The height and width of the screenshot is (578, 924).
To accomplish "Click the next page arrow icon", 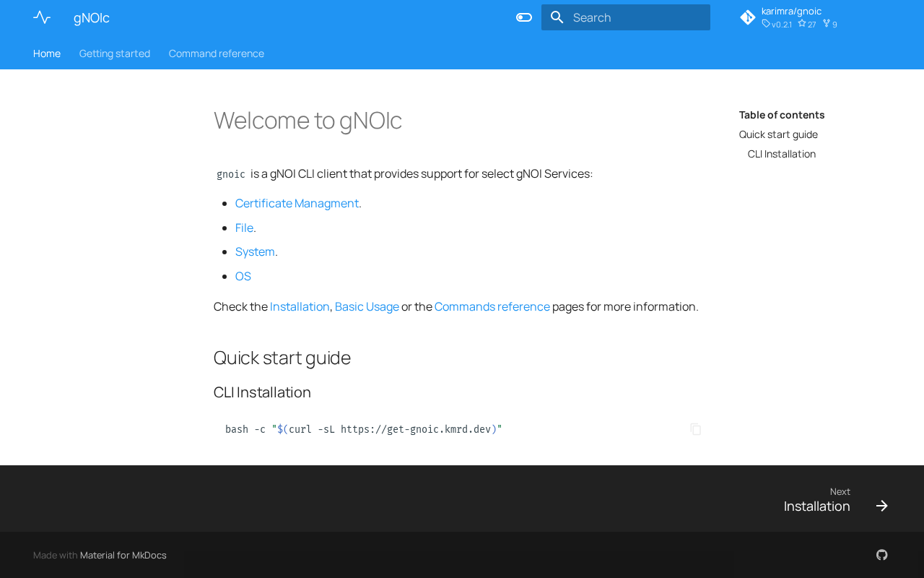I will tap(881, 506).
